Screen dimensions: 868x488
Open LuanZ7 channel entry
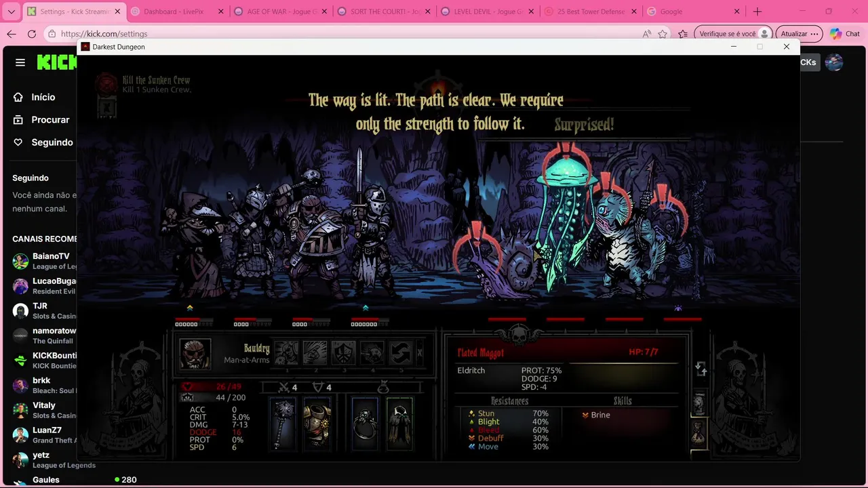point(44,434)
